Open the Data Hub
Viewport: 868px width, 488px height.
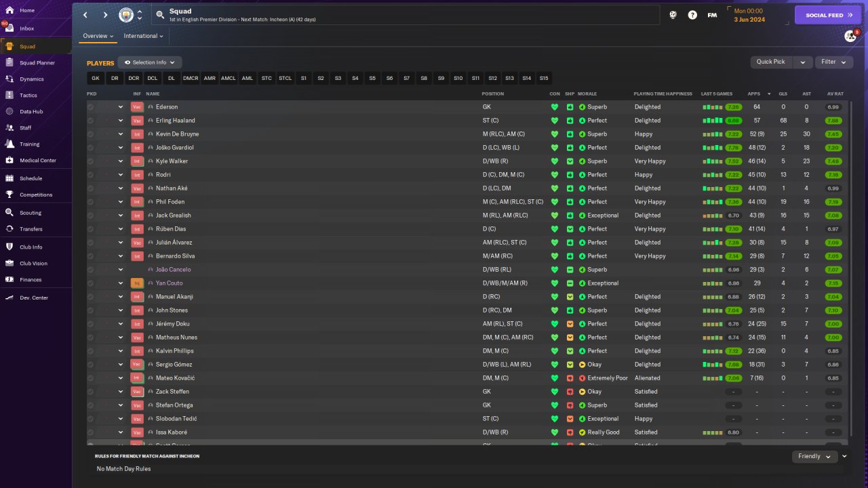click(31, 111)
